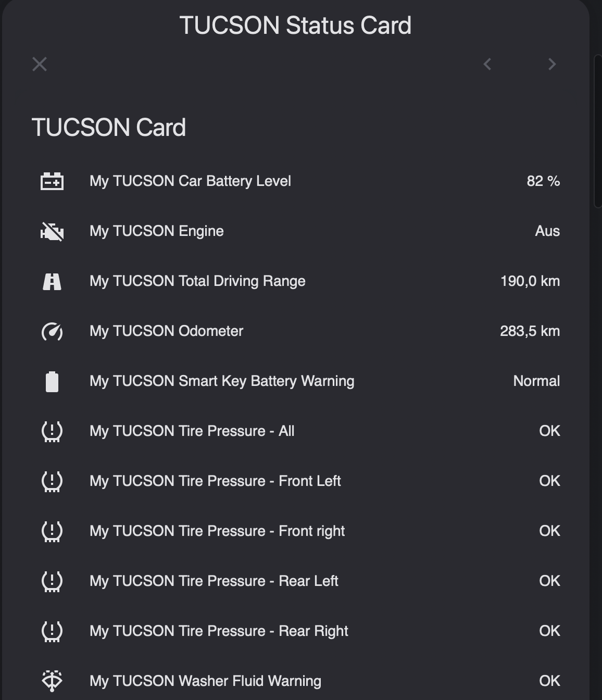
Task: Click the Tire Pressure All icon
Action: click(52, 431)
